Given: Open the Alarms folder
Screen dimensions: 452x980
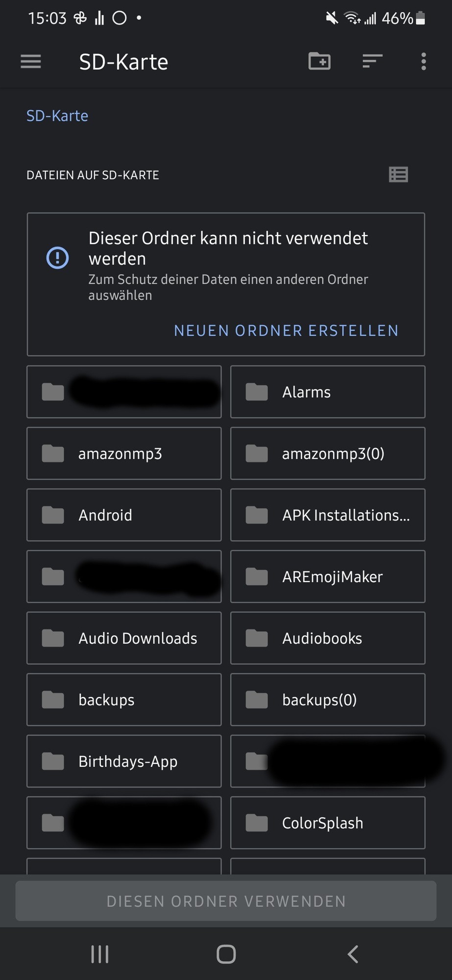Looking at the screenshot, I should click(327, 392).
